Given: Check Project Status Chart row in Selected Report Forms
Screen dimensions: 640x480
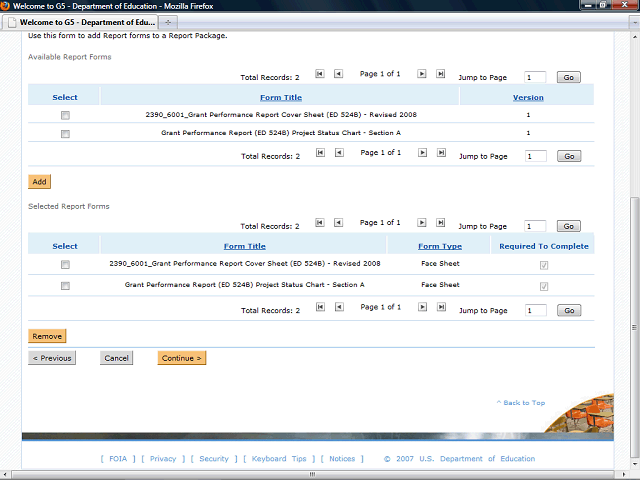Looking at the screenshot, I should click(x=65, y=286).
